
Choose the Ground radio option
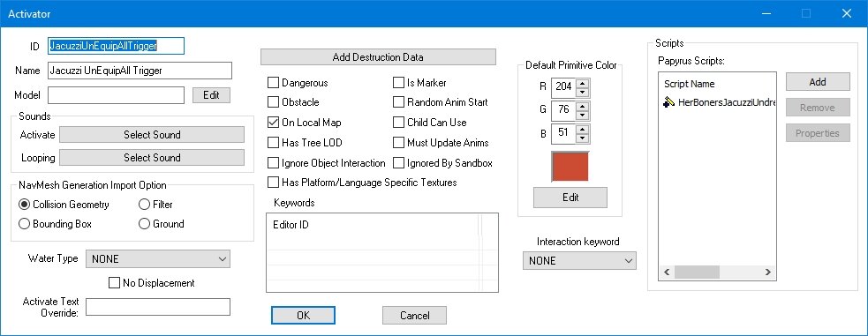click(x=144, y=224)
